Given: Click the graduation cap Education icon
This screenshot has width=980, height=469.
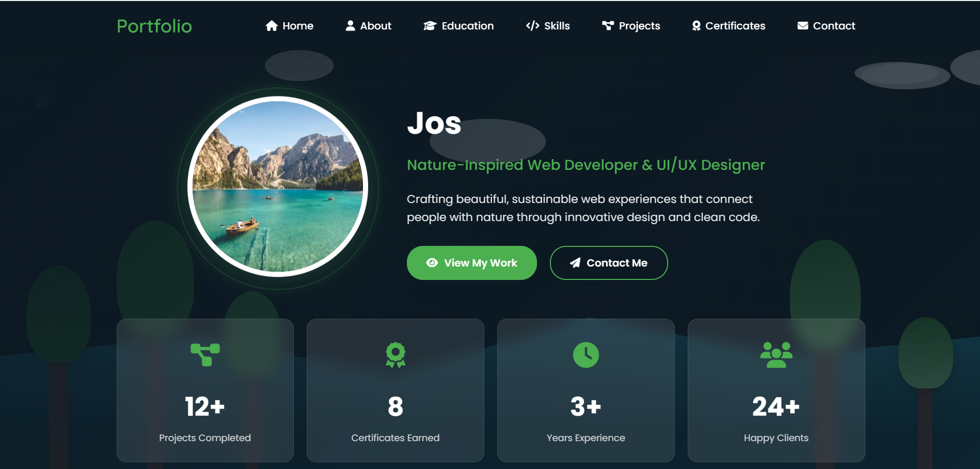Looking at the screenshot, I should (430, 26).
